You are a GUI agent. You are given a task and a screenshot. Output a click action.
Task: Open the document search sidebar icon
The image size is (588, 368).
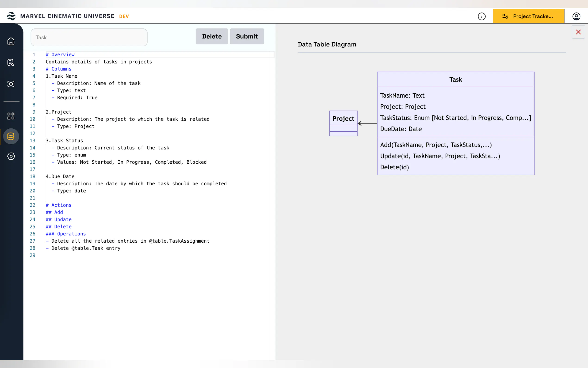(x=11, y=63)
